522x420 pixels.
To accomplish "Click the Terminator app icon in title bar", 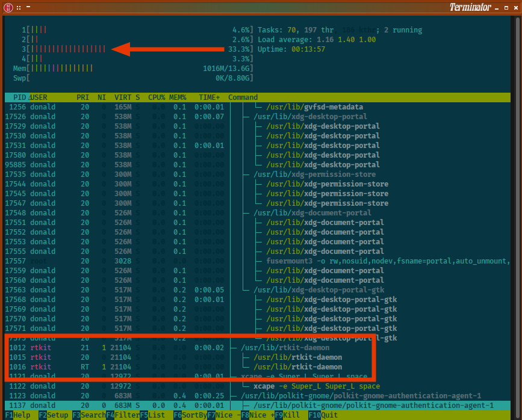I will tap(8, 7).
